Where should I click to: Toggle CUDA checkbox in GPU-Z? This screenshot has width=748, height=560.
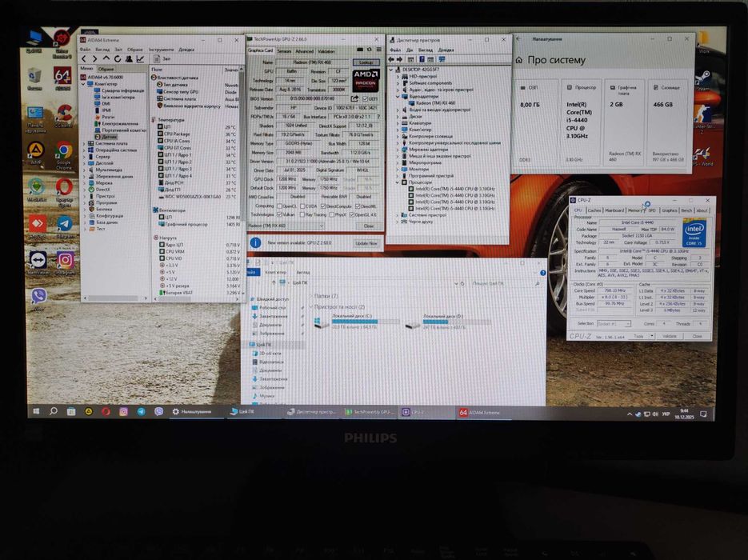[x=302, y=206]
